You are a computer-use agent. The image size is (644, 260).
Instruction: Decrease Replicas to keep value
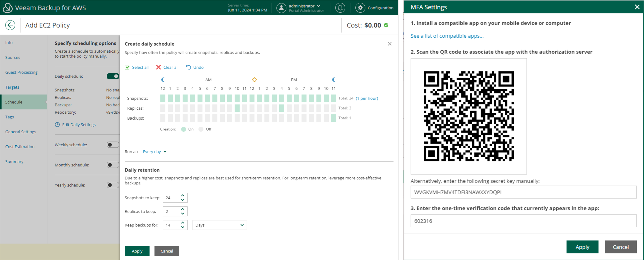[183, 214]
